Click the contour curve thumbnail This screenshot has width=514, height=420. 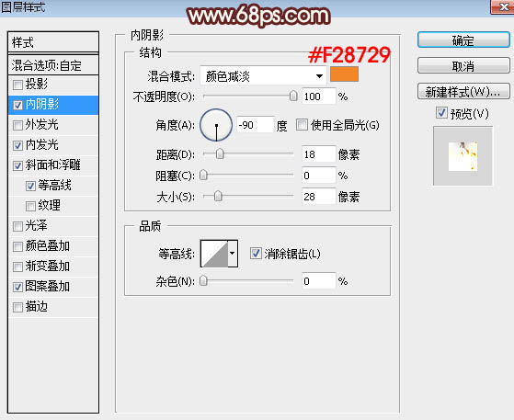coord(214,254)
